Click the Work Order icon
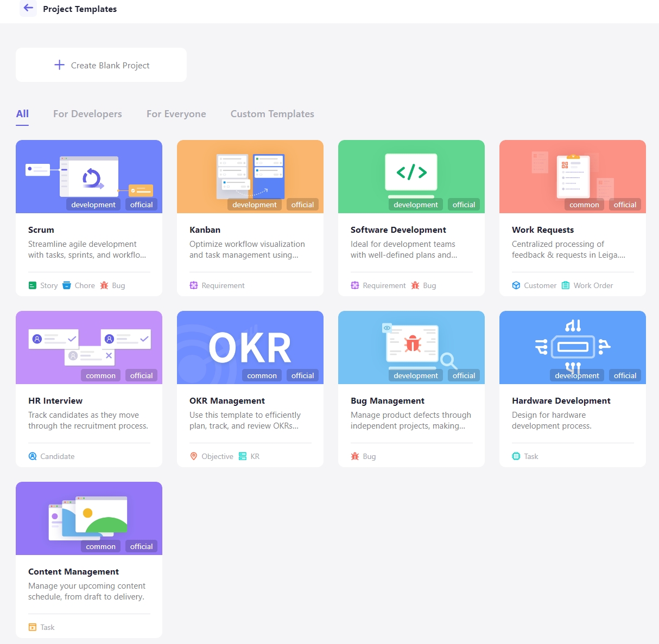The height and width of the screenshot is (644, 659). 566,285
